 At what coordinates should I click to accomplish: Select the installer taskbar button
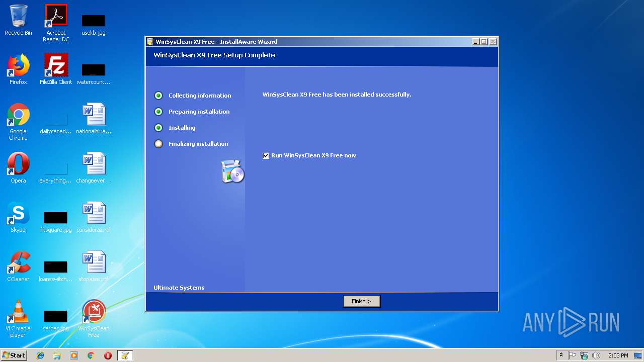(x=125, y=355)
